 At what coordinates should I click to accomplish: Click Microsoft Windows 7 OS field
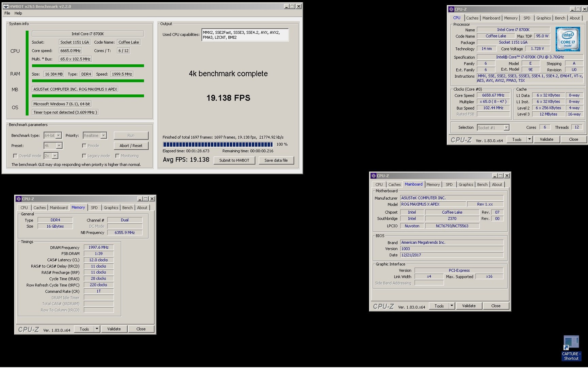tap(62, 104)
